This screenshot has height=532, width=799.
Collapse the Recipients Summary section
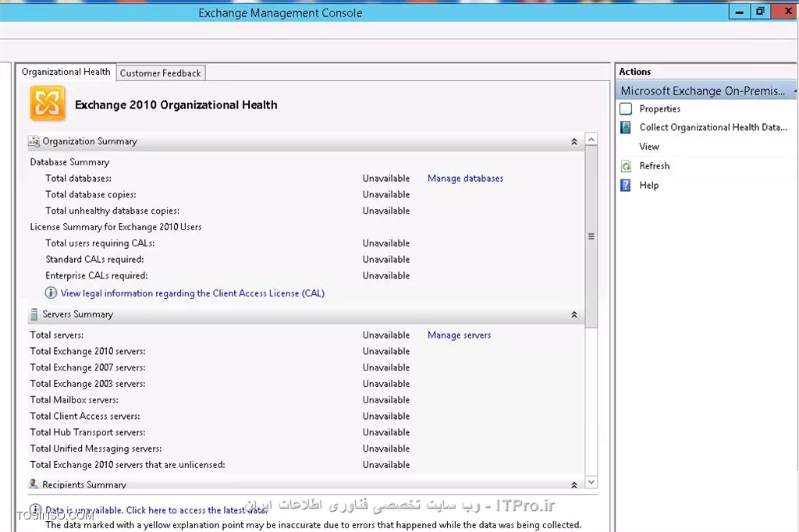[574, 485]
